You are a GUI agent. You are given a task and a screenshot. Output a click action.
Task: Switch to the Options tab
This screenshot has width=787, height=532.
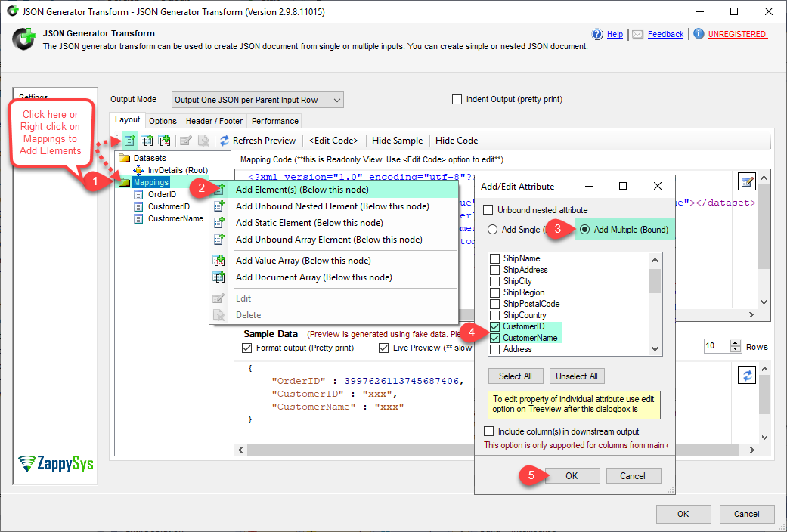coord(163,121)
